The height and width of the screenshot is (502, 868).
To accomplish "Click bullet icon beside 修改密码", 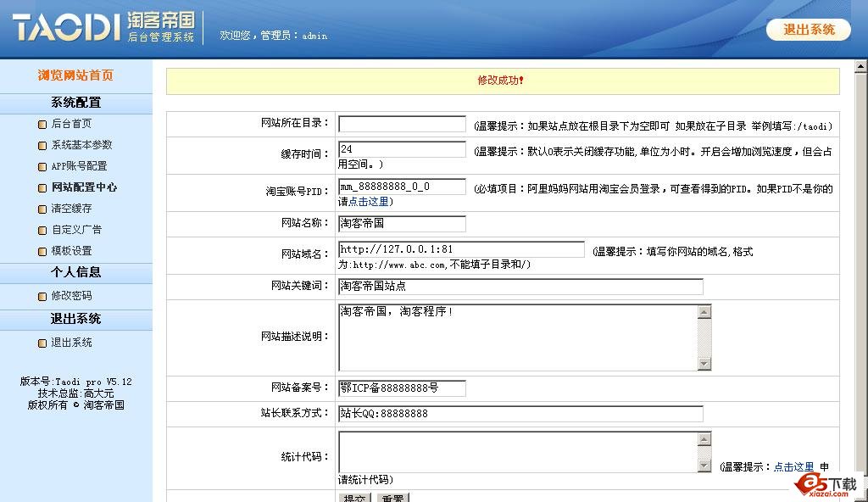I will tap(42, 297).
